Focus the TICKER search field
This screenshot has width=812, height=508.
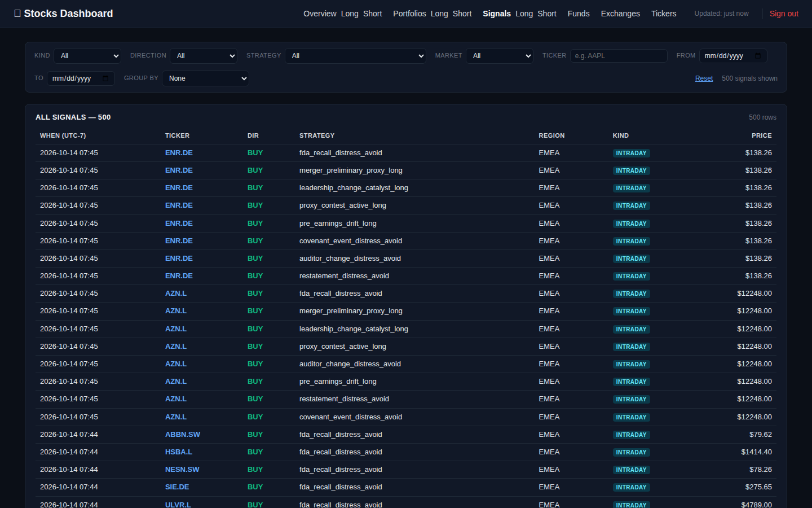coord(619,56)
